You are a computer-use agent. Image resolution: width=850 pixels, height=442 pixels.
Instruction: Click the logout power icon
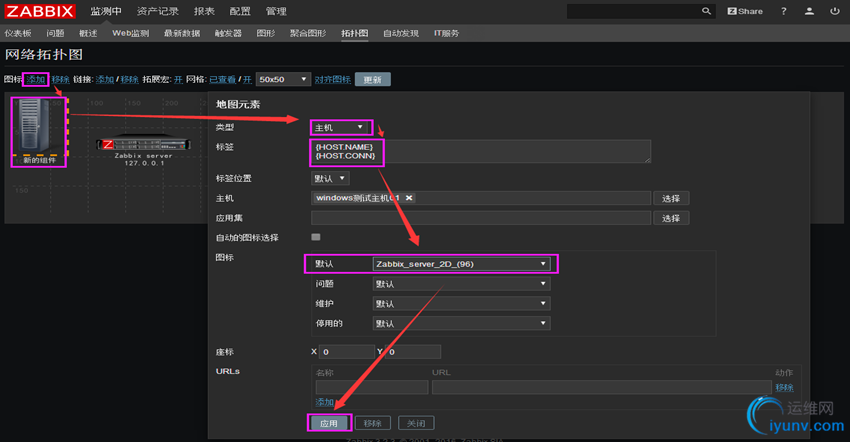835,11
